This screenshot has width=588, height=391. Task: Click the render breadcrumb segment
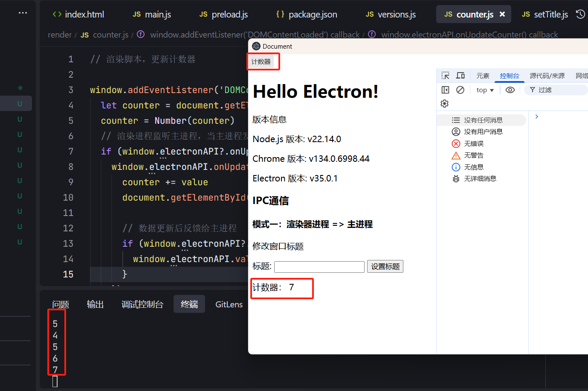tap(60, 35)
